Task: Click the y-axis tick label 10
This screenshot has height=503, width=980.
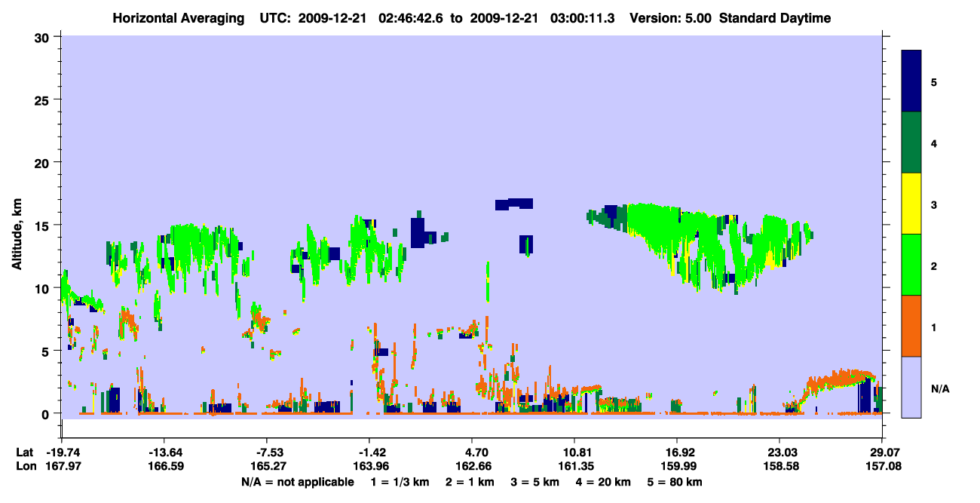Action: 44,288
